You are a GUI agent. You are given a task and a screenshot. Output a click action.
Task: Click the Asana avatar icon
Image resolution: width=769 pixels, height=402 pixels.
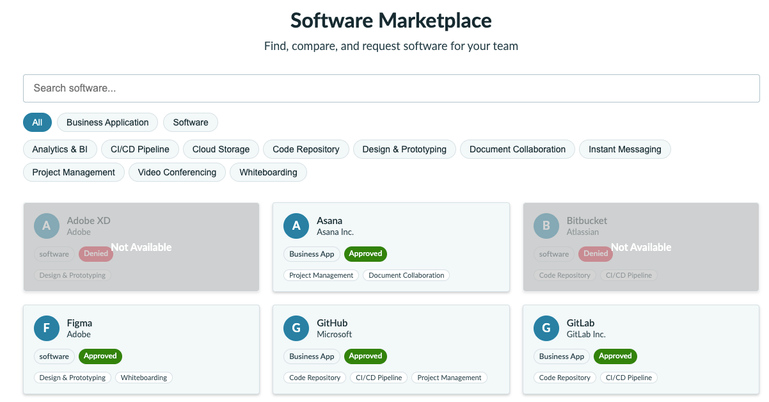pyautogui.click(x=296, y=226)
